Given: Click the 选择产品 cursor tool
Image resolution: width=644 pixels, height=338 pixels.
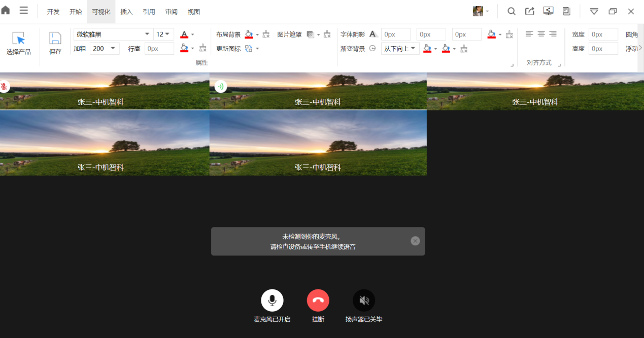Looking at the screenshot, I should pyautogui.click(x=19, y=39).
